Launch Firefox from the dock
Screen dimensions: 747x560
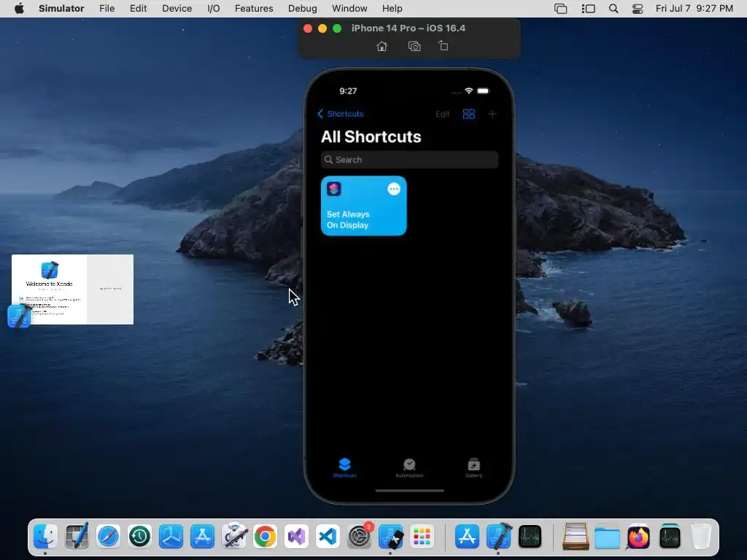coord(638,537)
